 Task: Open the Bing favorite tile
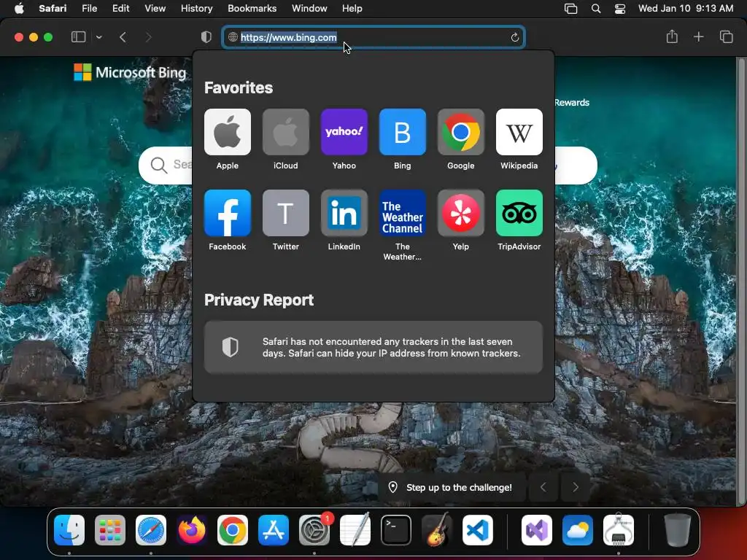pos(402,132)
